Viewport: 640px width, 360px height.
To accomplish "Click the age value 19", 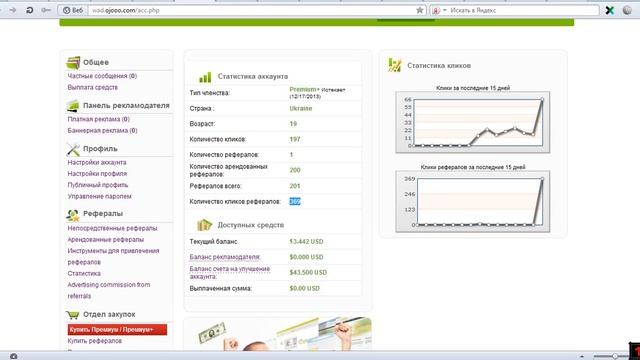I will point(293,124).
